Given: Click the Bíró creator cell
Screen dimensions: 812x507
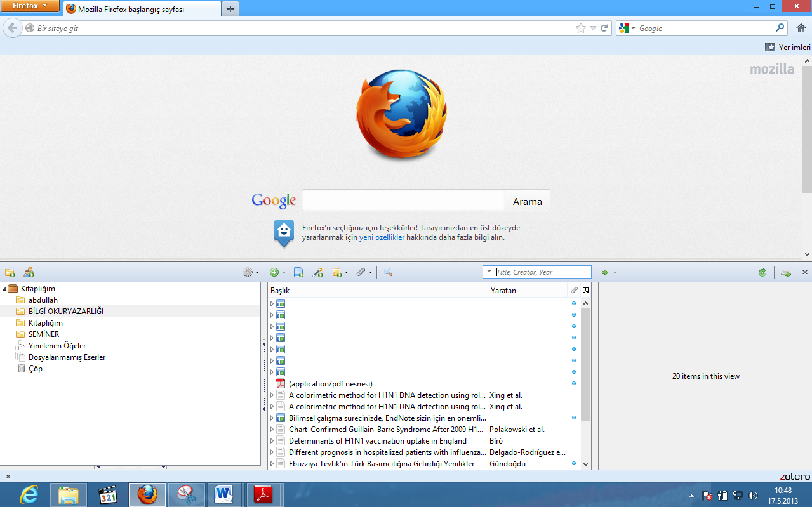Looking at the screenshot, I should point(496,441).
